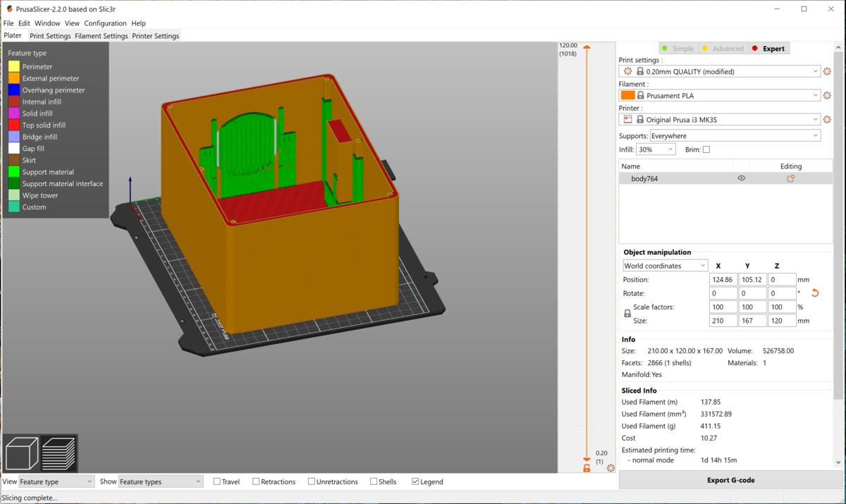
Task: Click the body764 editing icon
Action: pos(790,179)
